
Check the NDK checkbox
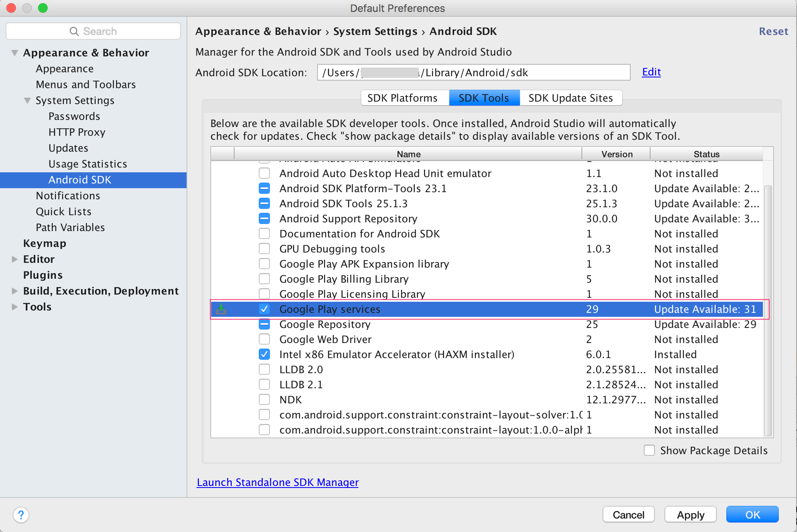click(x=264, y=399)
